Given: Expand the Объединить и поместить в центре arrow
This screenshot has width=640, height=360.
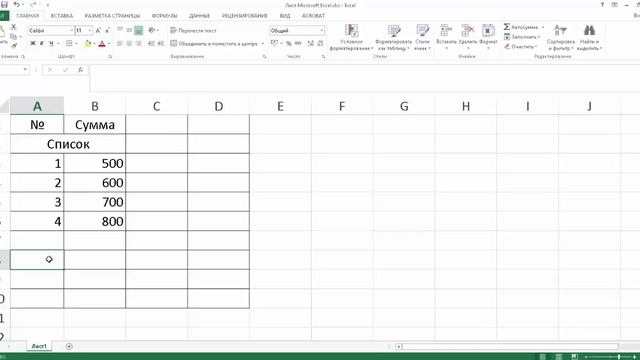Looking at the screenshot, I should click(x=263, y=43).
